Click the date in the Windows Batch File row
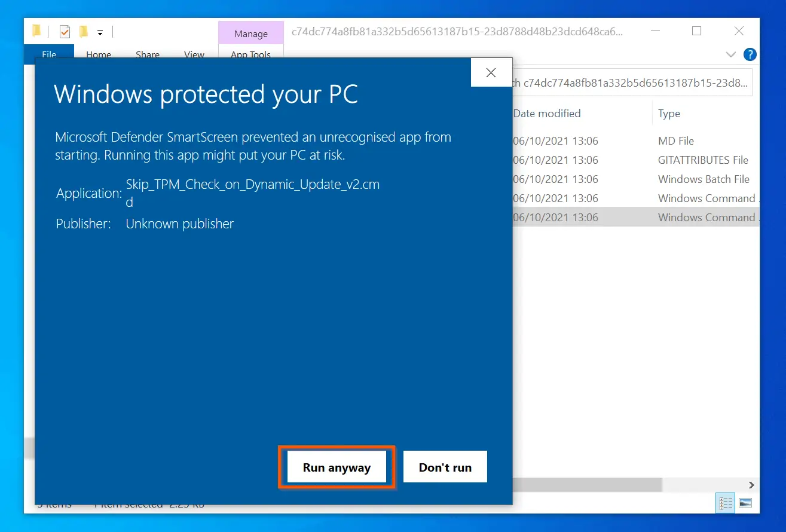786x532 pixels. [x=556, y=179]
